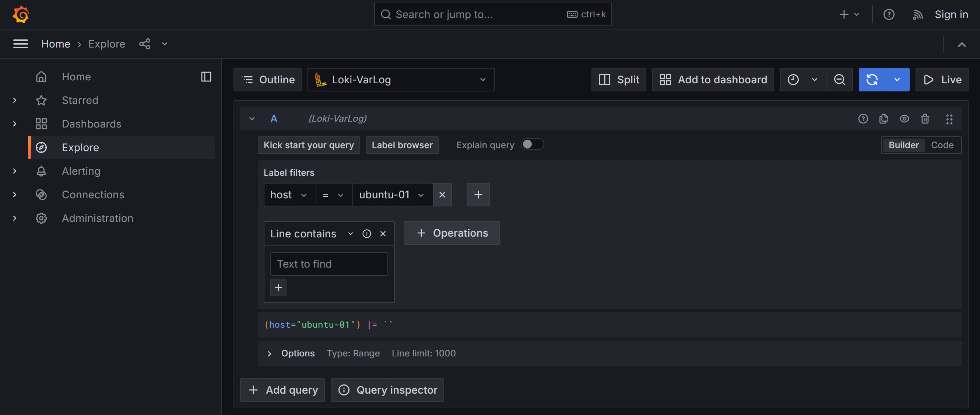
Task: Click the Add query button
Action: pos(282,390)
